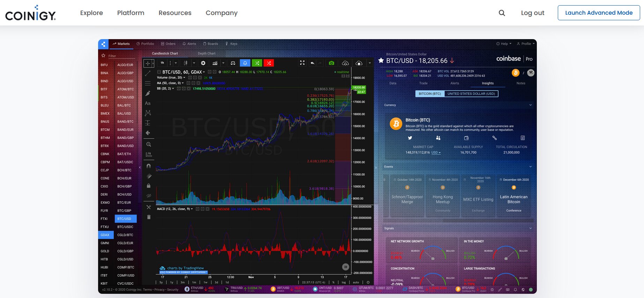Click the green trade shuffle button
Image resolution: width=644 pixels, height=298 pixels.
(x=257, y=63)
